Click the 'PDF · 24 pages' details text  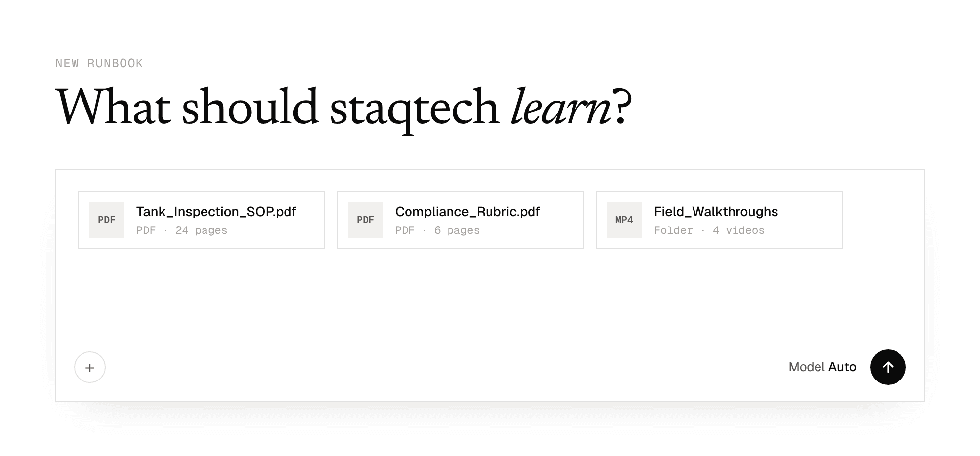tap(182, 230)
